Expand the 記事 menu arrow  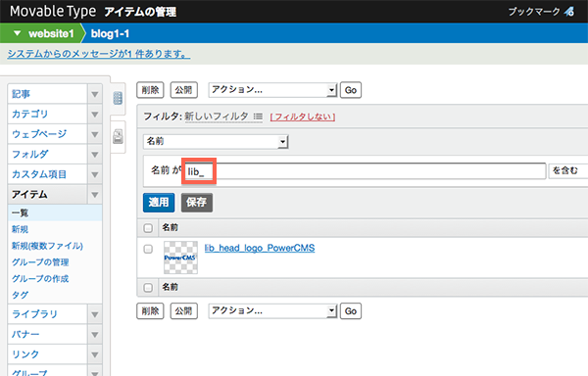[95, 94]
